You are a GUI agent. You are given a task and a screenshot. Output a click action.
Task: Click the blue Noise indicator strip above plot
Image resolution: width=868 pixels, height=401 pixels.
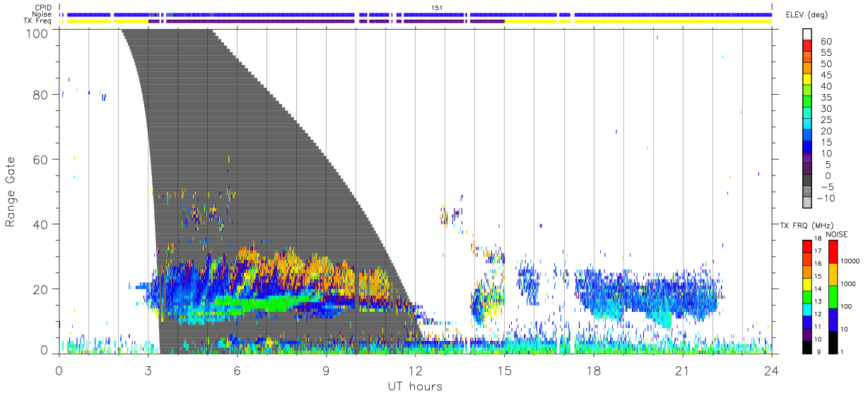point(416,14)
